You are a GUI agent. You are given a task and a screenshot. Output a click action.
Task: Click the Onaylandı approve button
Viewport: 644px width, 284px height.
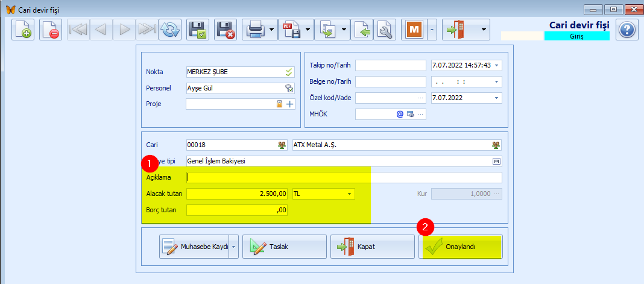[461, 247]
